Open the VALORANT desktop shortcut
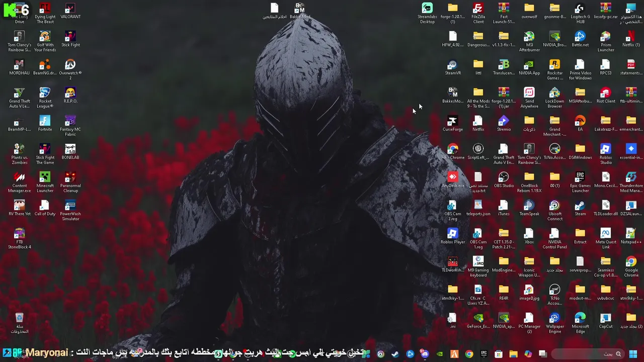This screenshot has height=362, width=644. [70, 11]
